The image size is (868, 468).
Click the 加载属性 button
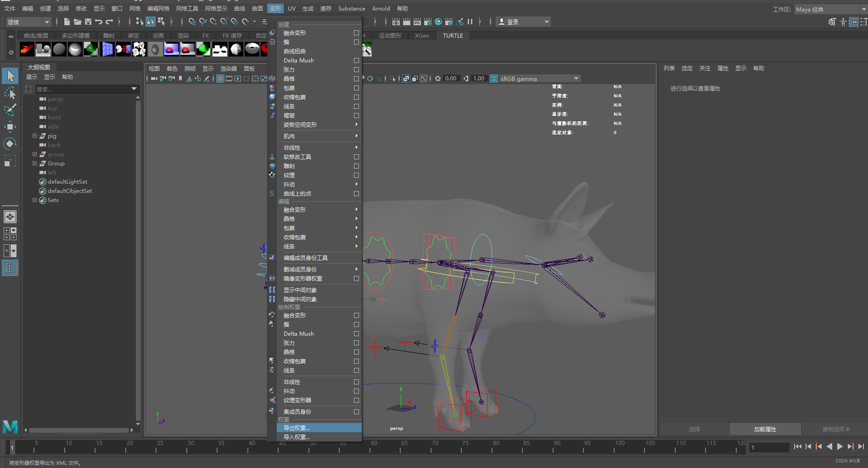pos(764,429)
